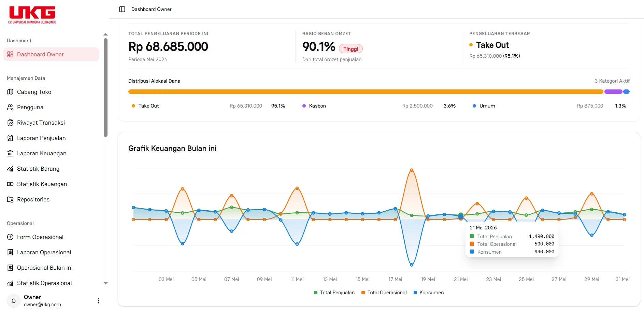This screenshot has width=644, height=311.
Task: Click the Form Operasional plus icon
Action: [10, 237]
